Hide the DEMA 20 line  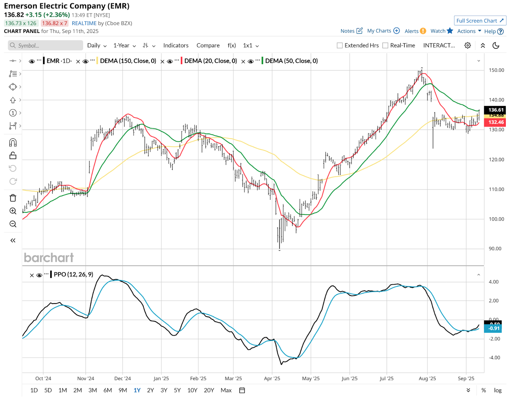pyautogui.click(x=170, y=61)
